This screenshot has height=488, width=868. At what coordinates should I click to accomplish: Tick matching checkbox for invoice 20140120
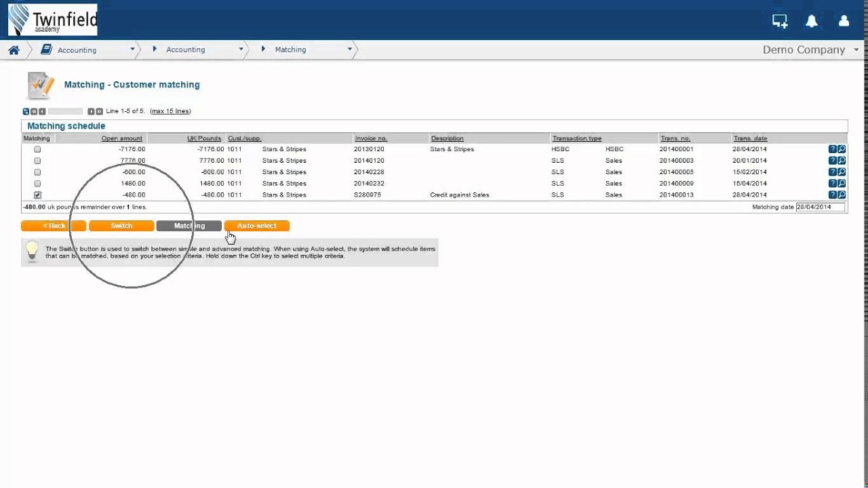coord(37,161)
